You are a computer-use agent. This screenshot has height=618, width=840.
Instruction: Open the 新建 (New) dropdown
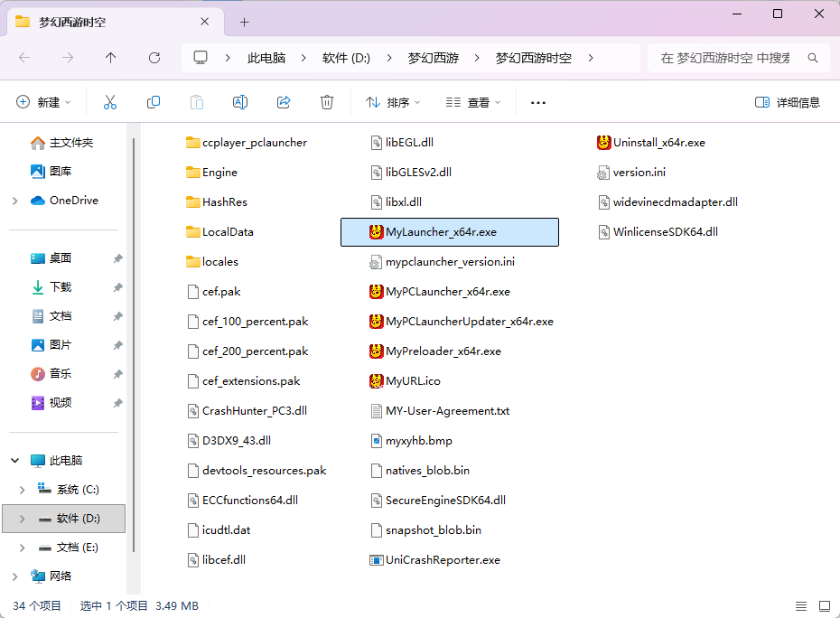click(43, 102)
